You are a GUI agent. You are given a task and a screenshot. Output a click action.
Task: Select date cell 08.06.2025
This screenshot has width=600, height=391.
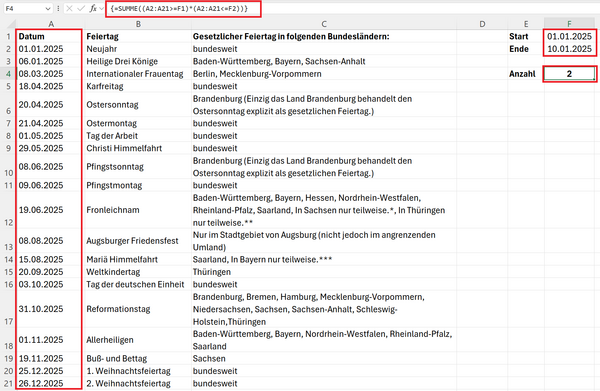[x=49, y=167]
